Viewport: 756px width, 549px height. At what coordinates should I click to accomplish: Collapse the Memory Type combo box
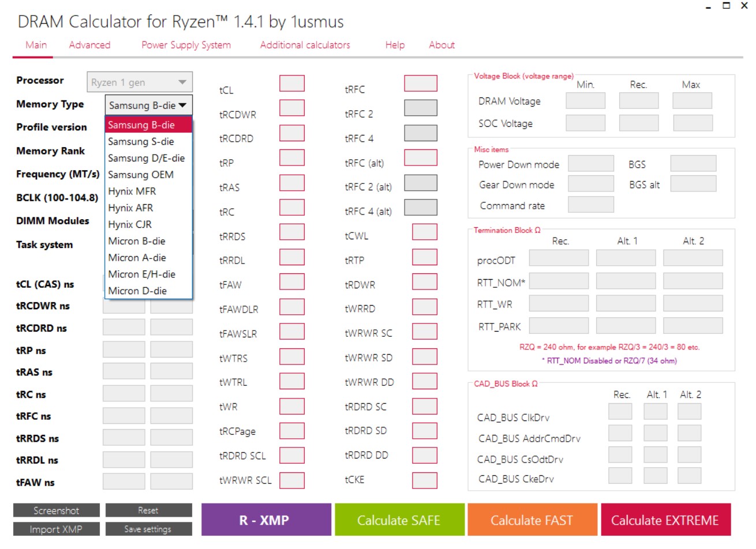tap(148, 106)
